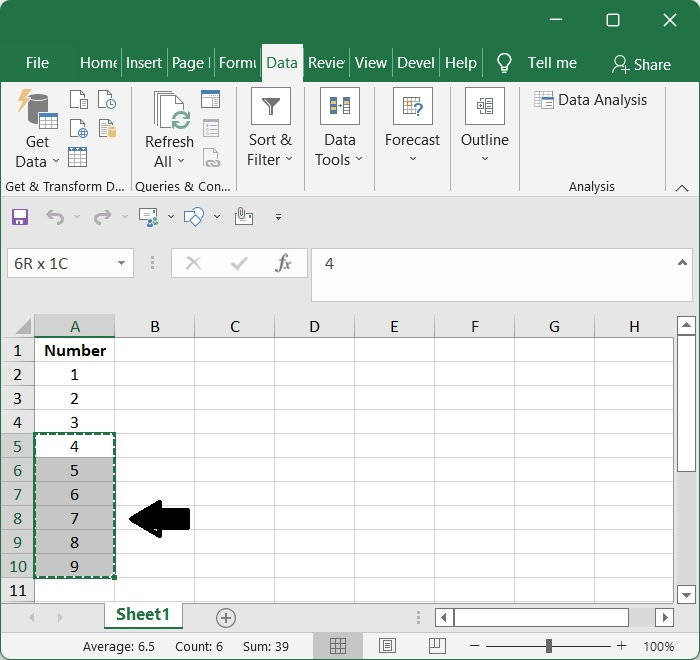Click the From Web data icon

(x=78, y=129)
